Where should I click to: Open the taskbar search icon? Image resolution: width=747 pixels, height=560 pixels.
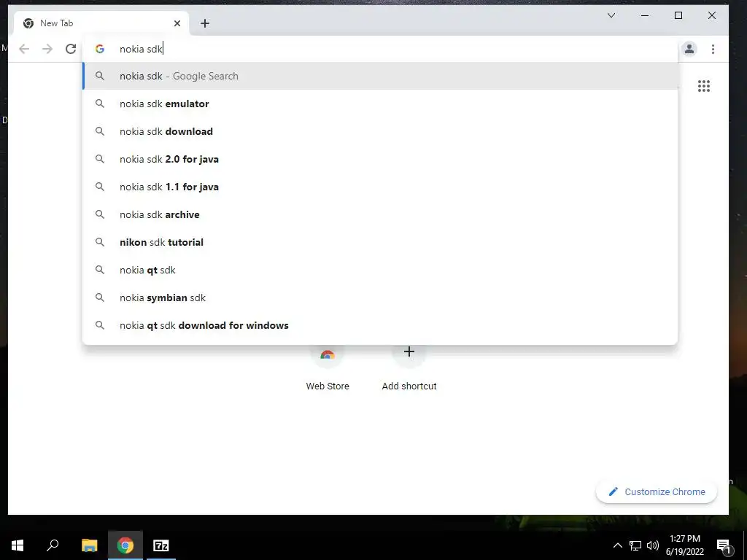(53, 545)
